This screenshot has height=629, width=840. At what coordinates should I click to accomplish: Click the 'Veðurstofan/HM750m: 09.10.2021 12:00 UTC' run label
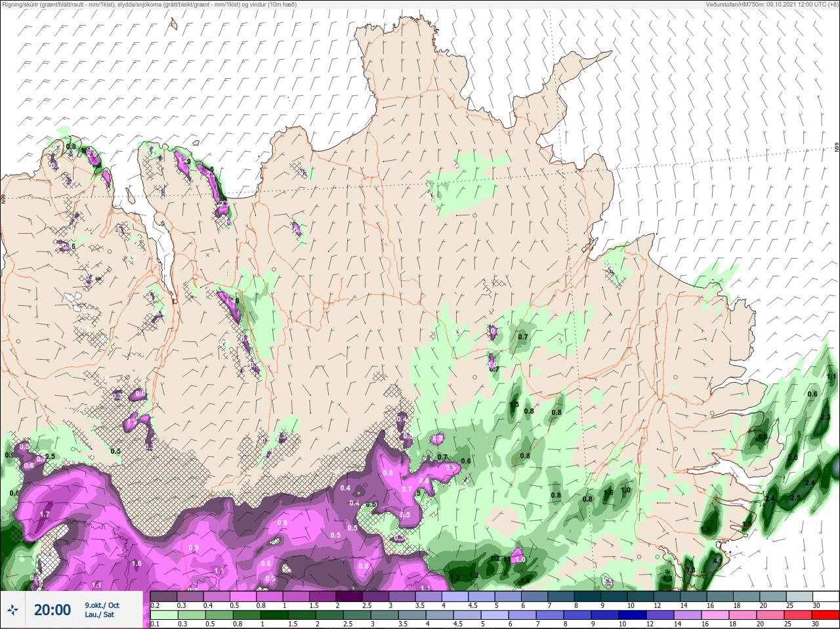click(x=772, y=4)
